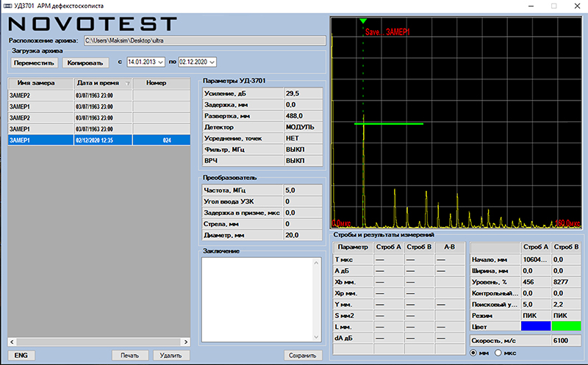This screenshot has width=588, height=365.
Task: Click the Сохранить button
Action: (x=303, y=355)
